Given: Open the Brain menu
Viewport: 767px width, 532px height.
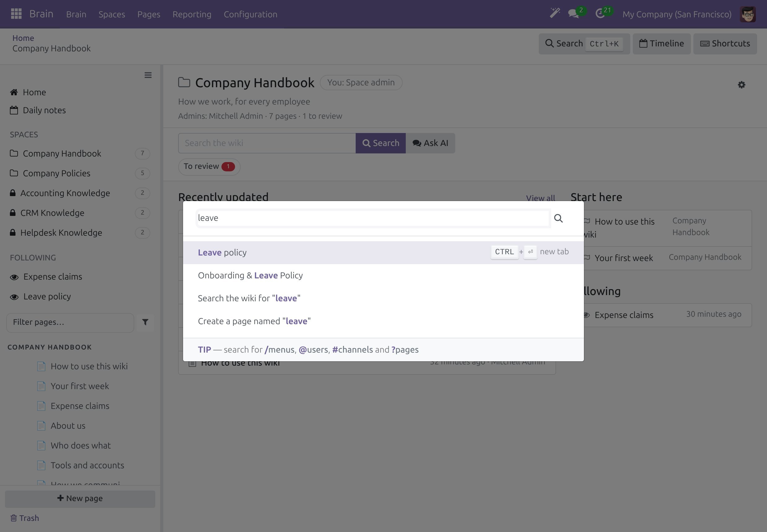Looking at the screenshot, I should pos(76,14).
